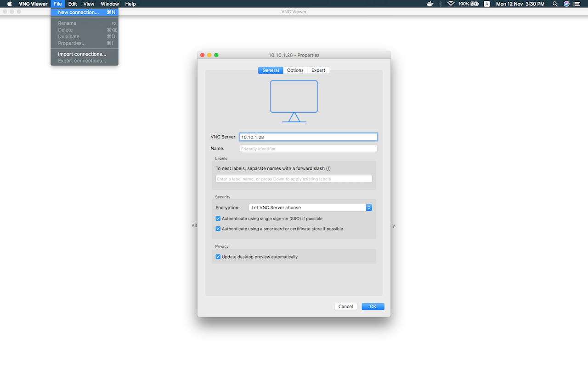Cancel the Properties dialog
The width and height of the screenshot is (588, 368).
[346, 306]
